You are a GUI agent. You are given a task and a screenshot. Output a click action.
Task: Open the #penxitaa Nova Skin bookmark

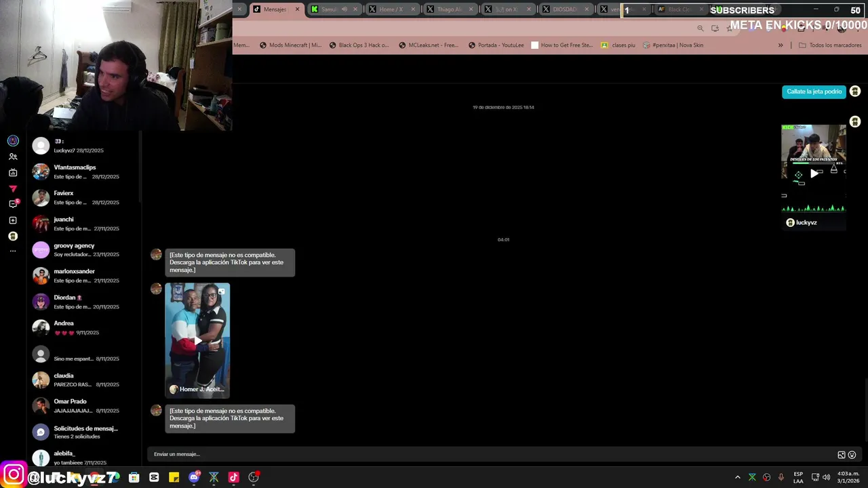tap(673, 45)
